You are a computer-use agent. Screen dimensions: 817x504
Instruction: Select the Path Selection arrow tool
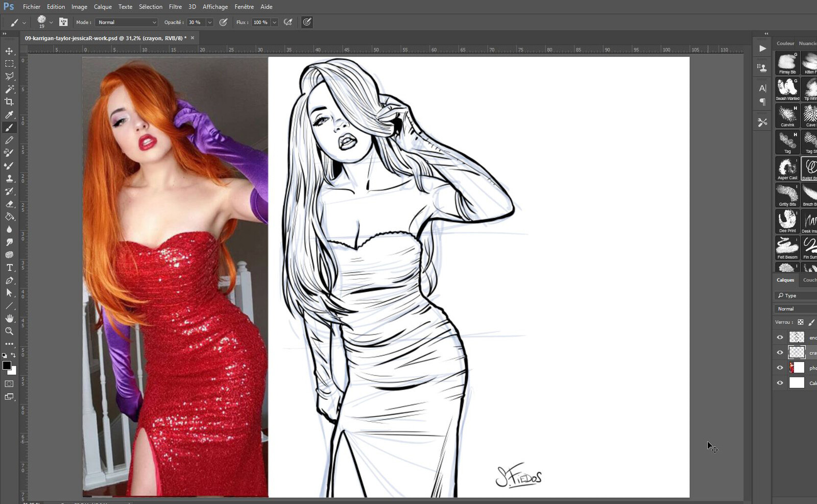9,293
